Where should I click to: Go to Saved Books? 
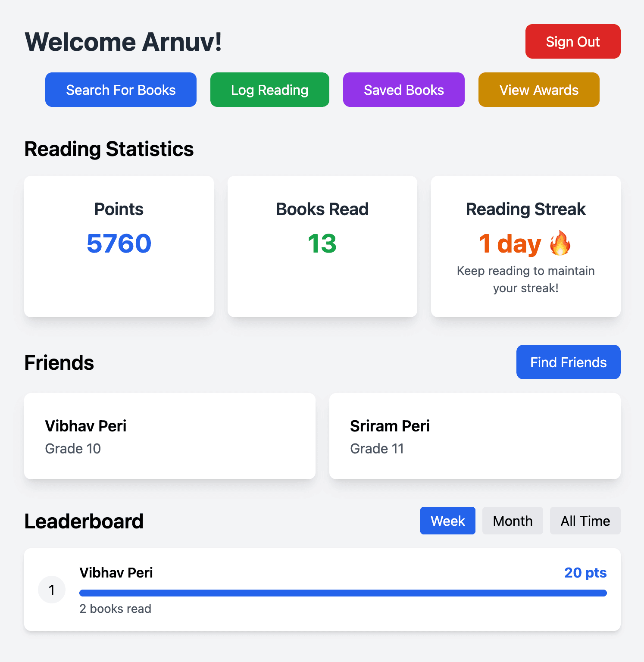(x=404, y=90)
